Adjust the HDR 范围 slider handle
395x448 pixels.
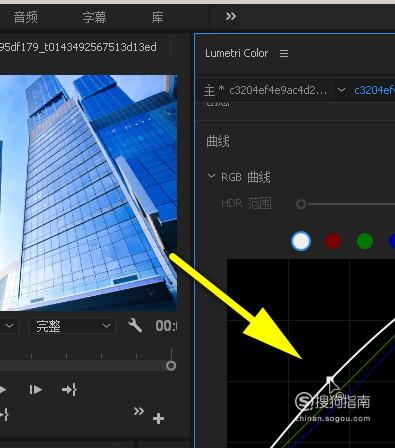tap(301, 204)
